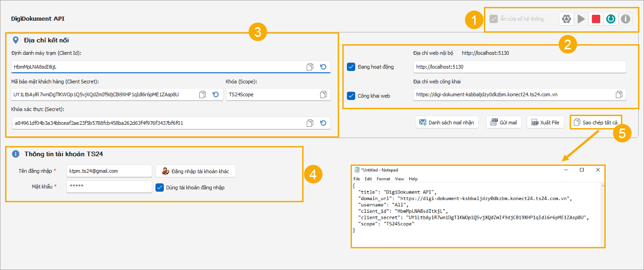Start the service with the play icon
This screenshot has width=644, height=270.
[x=581, y=19]
